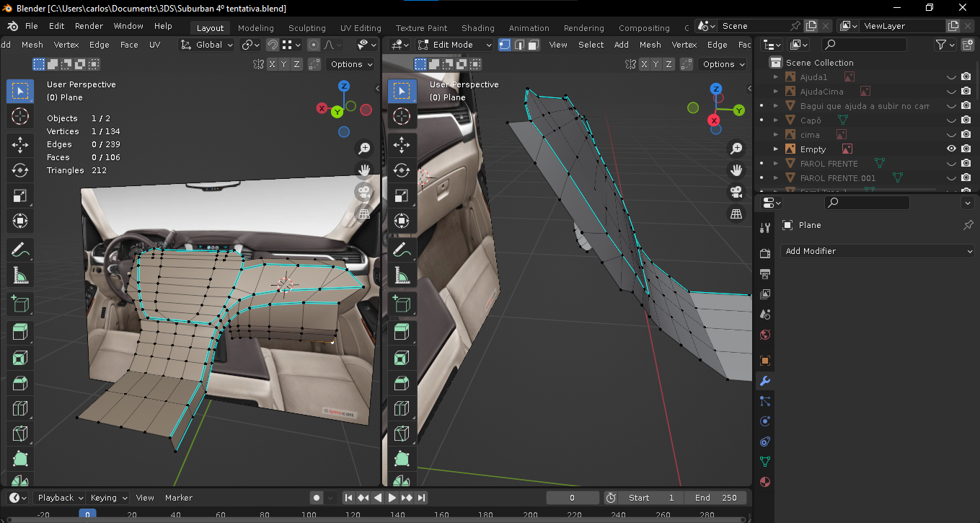Hide the Empty object with eye icon
This screenshot has width=980, height=523.
tap(951, 149)
